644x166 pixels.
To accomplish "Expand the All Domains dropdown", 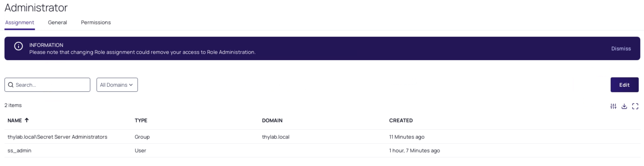I will pyautogui.click(x=117, y=85).
